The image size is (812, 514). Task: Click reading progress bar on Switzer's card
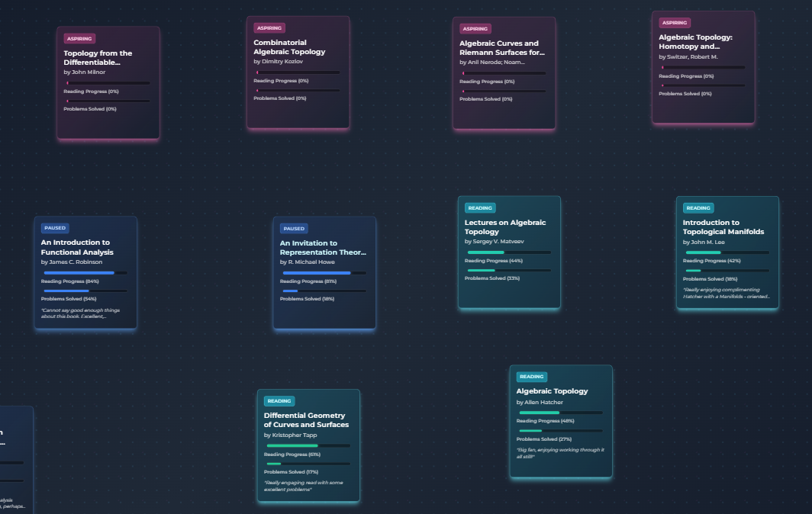click(704, 67)
